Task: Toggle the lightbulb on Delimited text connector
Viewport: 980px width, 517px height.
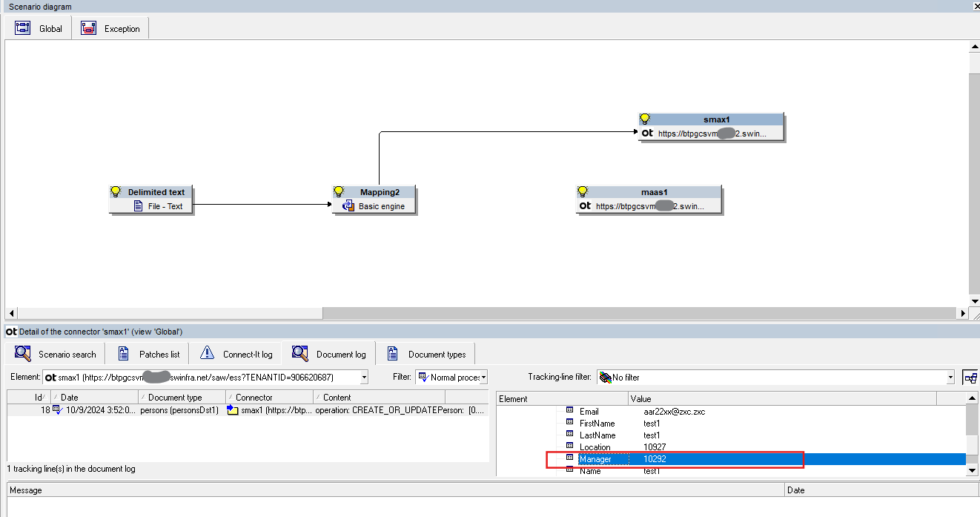Action: 118,191
